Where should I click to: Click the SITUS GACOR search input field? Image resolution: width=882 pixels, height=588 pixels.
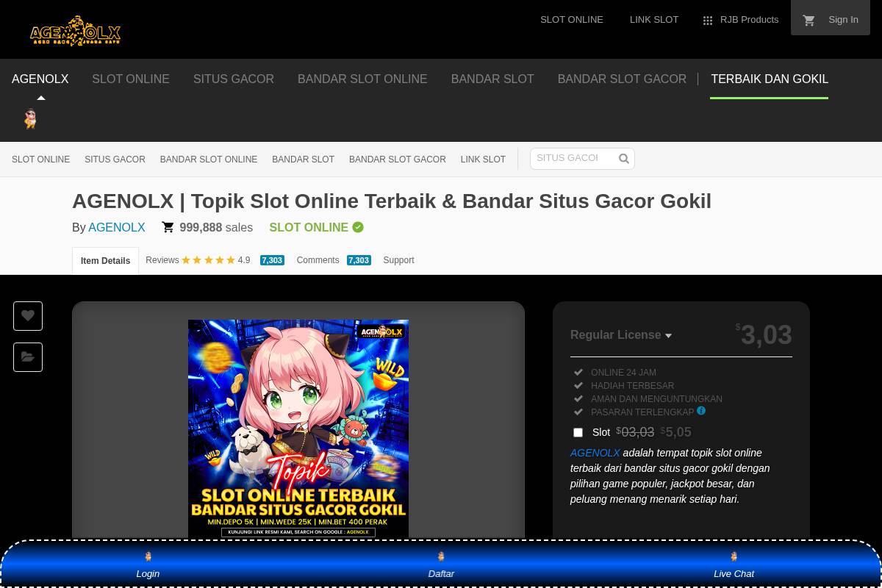(575, 158)
